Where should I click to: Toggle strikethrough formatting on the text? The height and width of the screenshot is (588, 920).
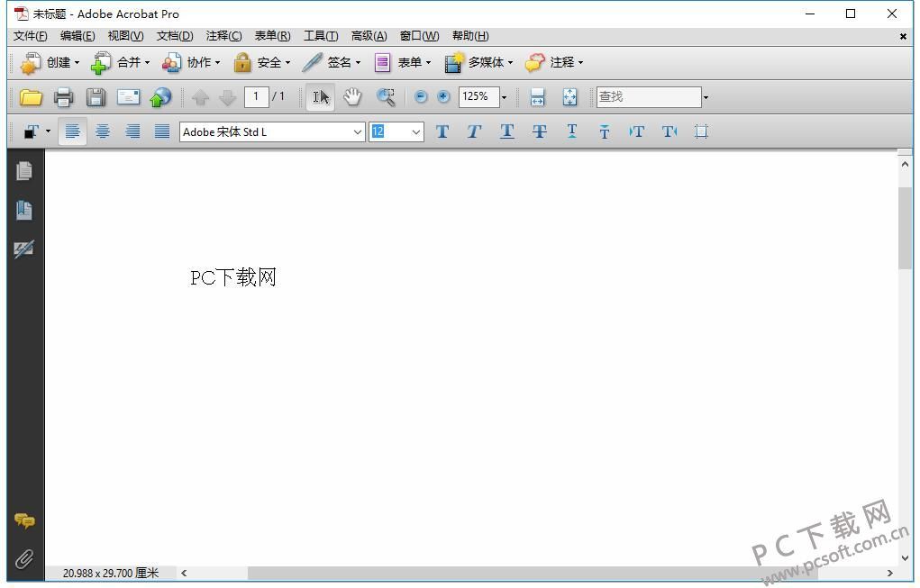click(539, 131)
